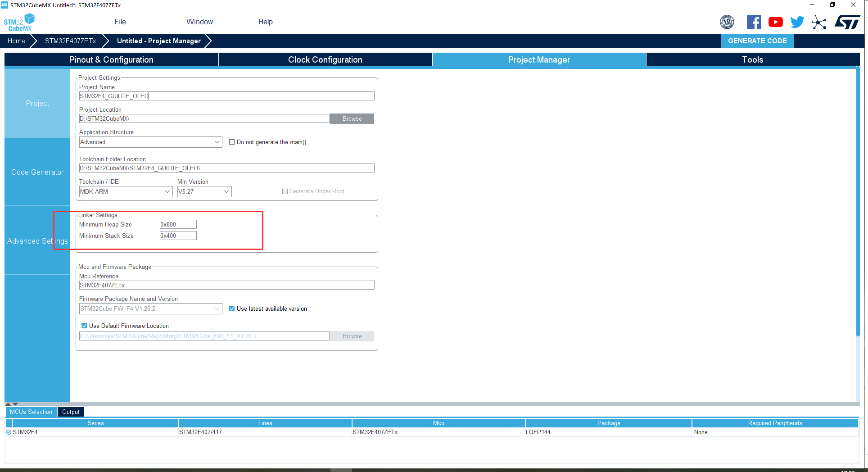Open the Window menu
868x472 pixels.
point(199,22)
